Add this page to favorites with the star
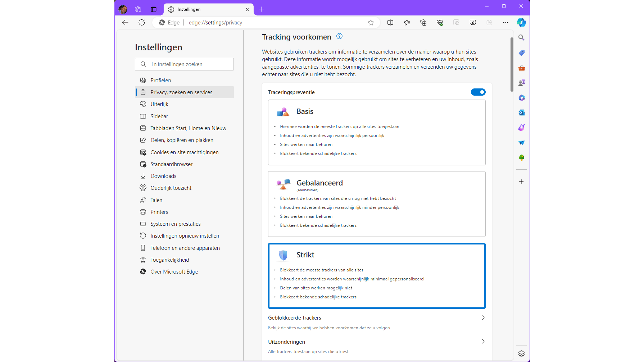The width and height of the screenshot is (644, 362). click(x=371, y=22)
